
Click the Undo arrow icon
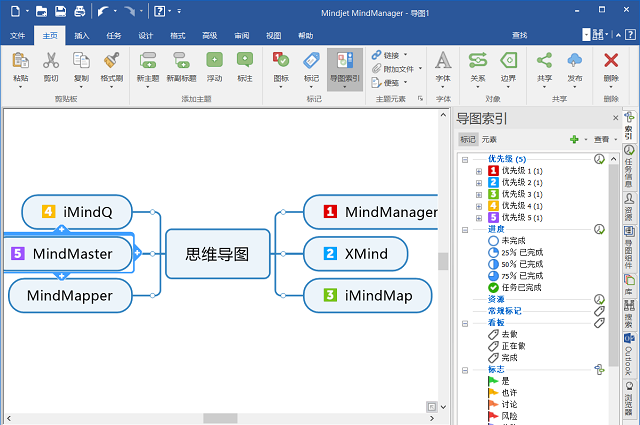click(x=102, y=11)
